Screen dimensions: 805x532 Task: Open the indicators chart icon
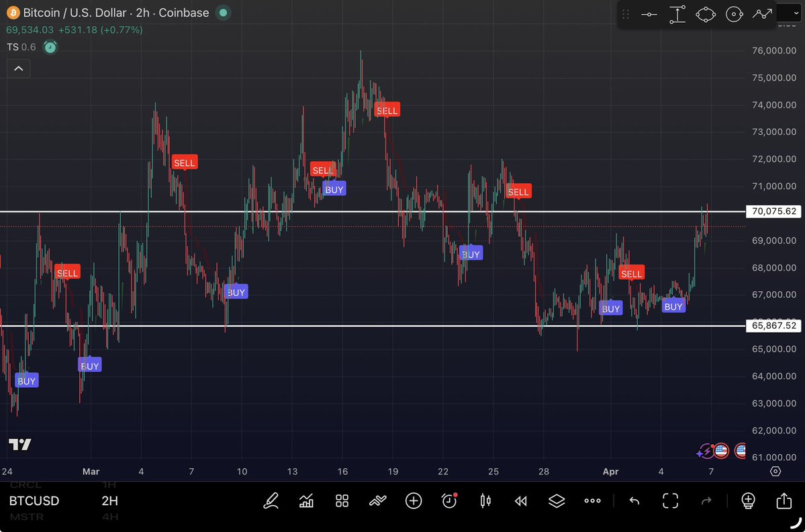click(307, 500)
